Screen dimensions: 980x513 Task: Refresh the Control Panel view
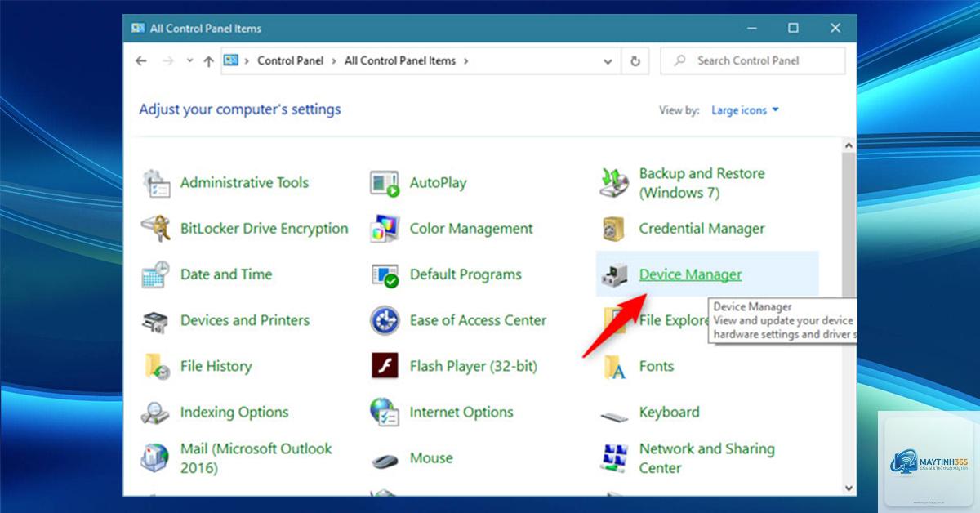(635, 60)
